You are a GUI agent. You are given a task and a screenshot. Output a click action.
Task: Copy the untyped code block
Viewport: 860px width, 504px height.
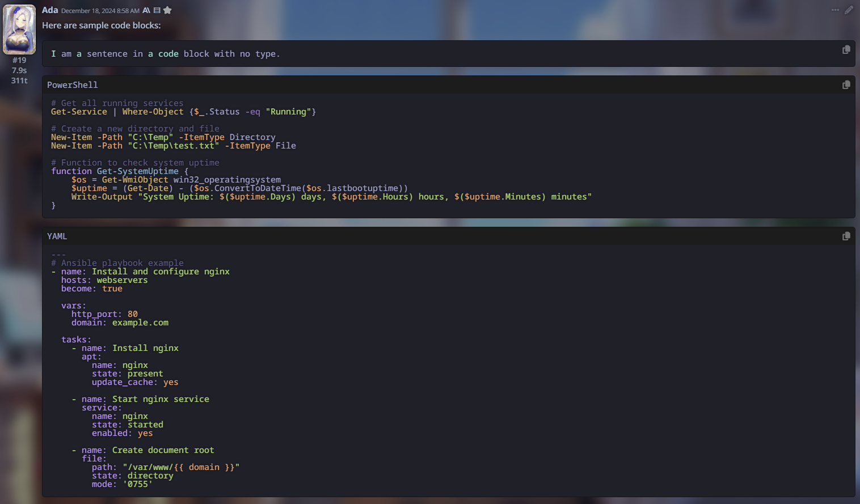(x=846, y=50)
